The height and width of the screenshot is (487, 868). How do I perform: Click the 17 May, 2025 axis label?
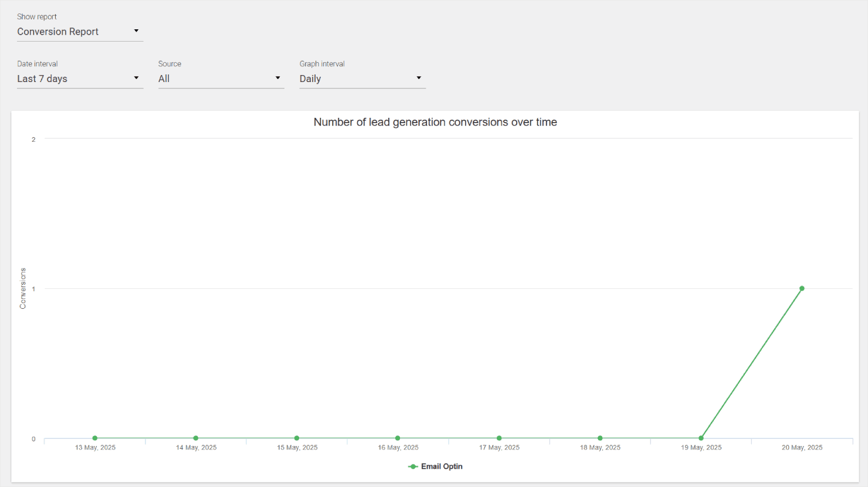click(499, 447)
